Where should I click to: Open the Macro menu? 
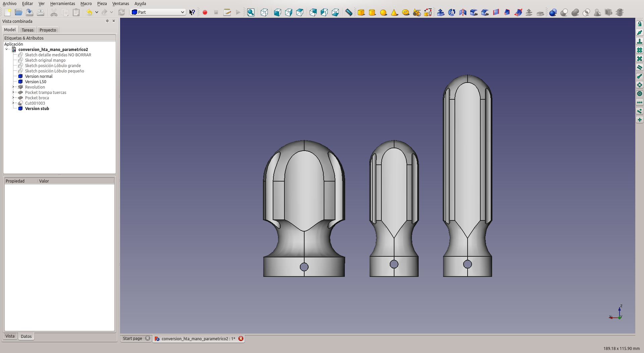coord(86,3)
